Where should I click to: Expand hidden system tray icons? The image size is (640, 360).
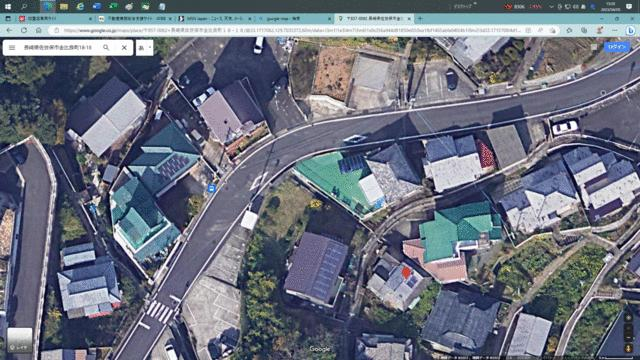click(551, 7)
